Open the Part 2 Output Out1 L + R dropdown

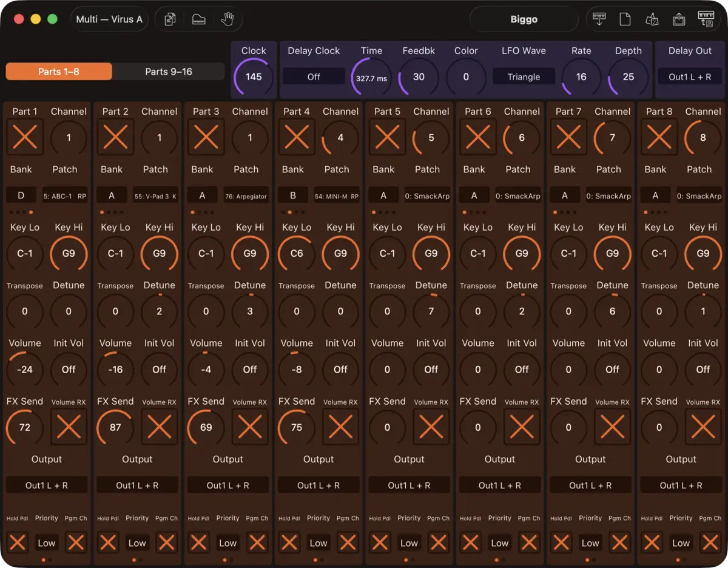point(138,485)
